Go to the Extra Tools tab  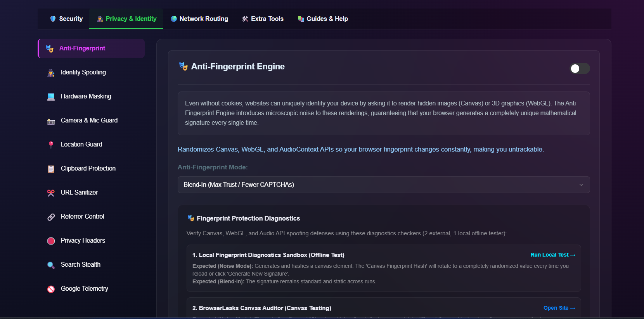pos(263,19)
